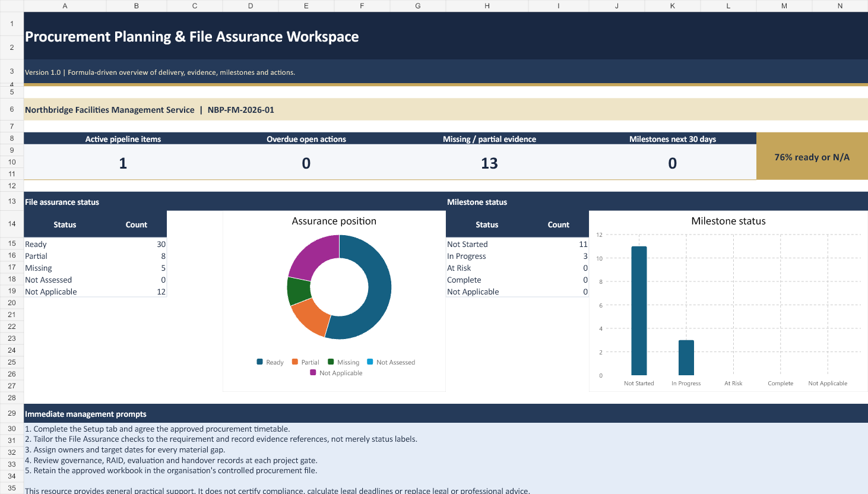Screen dimensions: 868x494
Task: Select the Ready count cell showing 30
Action: [137, 244]
